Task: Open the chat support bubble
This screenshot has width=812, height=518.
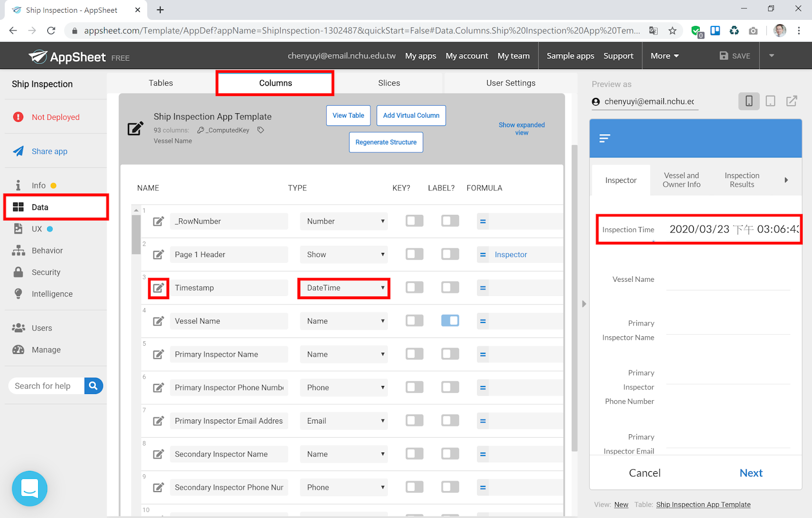Action: coord(29,489)
